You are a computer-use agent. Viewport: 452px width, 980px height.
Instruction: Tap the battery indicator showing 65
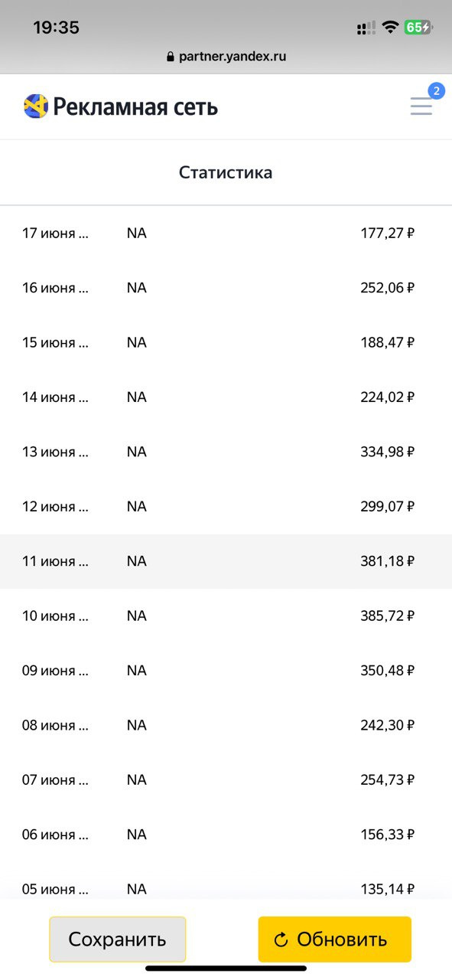tap(418, 28)
